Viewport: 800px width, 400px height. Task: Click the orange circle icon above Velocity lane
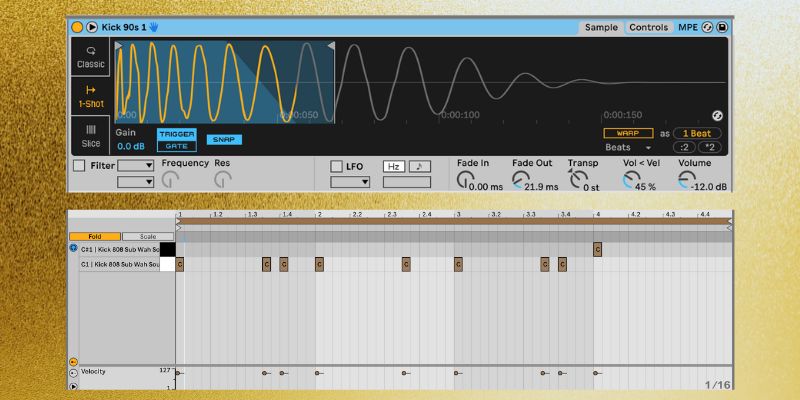[x=73, y=362]
